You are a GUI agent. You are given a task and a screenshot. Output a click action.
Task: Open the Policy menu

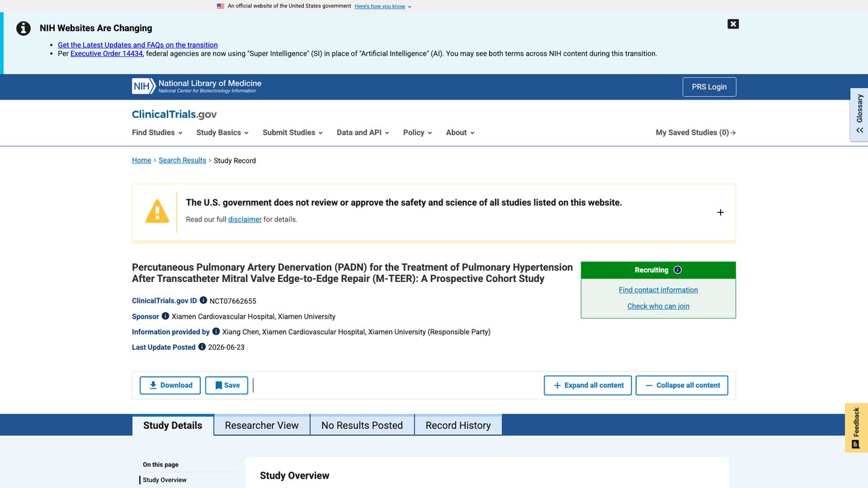417,133
